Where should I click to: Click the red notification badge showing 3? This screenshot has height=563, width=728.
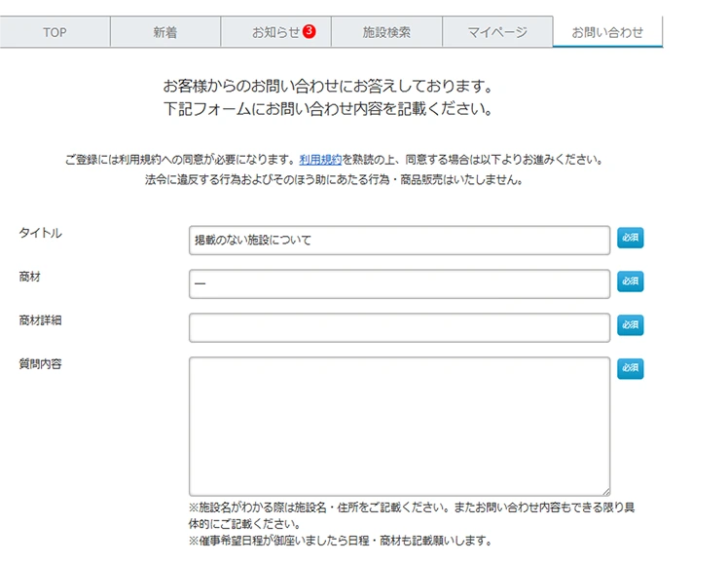pyautogui.click(x=309, y=31)
